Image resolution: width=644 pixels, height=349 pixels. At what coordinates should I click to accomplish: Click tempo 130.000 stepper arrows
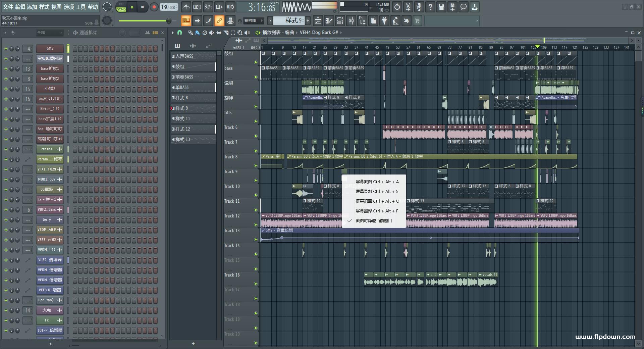(x=177, y=7)
